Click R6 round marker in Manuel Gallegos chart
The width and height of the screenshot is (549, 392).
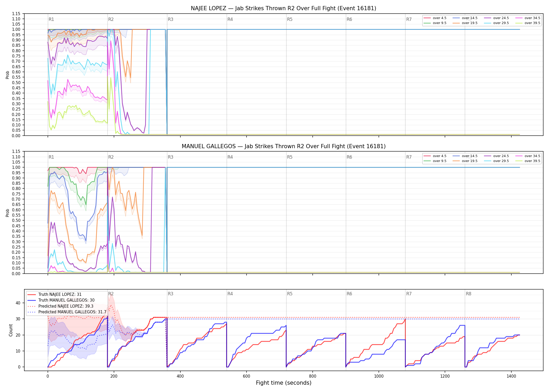pyautogui.click(x=349, y=157)
